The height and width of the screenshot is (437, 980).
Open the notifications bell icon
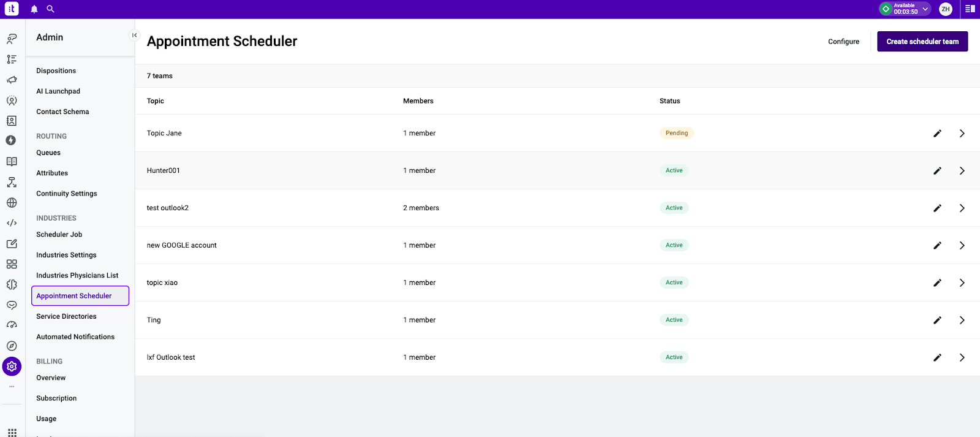point(34,9)
